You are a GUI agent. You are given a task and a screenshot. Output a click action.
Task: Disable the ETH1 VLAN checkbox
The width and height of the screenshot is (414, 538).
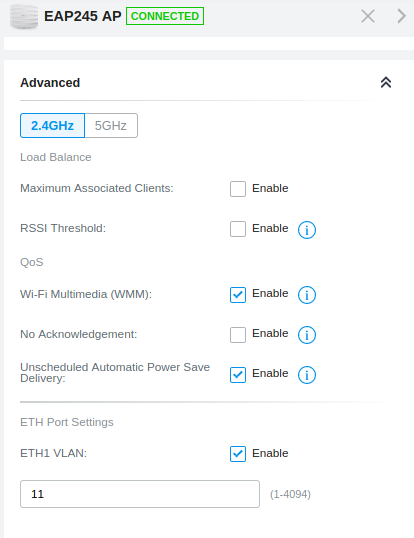pyautogui.click(x=238, y=454)
